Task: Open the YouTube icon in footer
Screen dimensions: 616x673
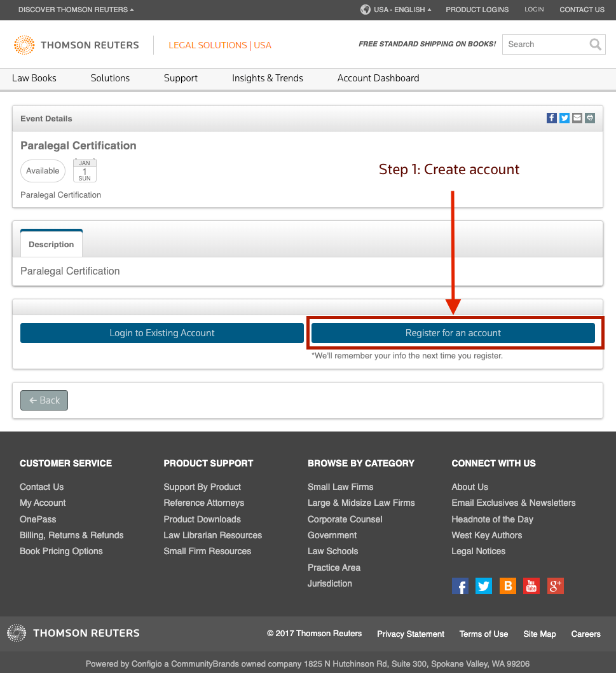Action: coord(531,586)
